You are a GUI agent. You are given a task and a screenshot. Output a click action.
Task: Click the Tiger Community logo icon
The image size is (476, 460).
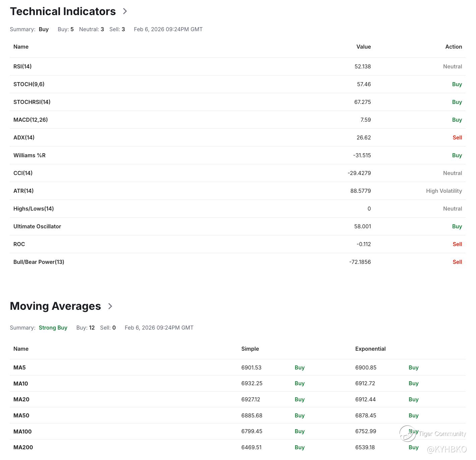[x=408, y=434]
